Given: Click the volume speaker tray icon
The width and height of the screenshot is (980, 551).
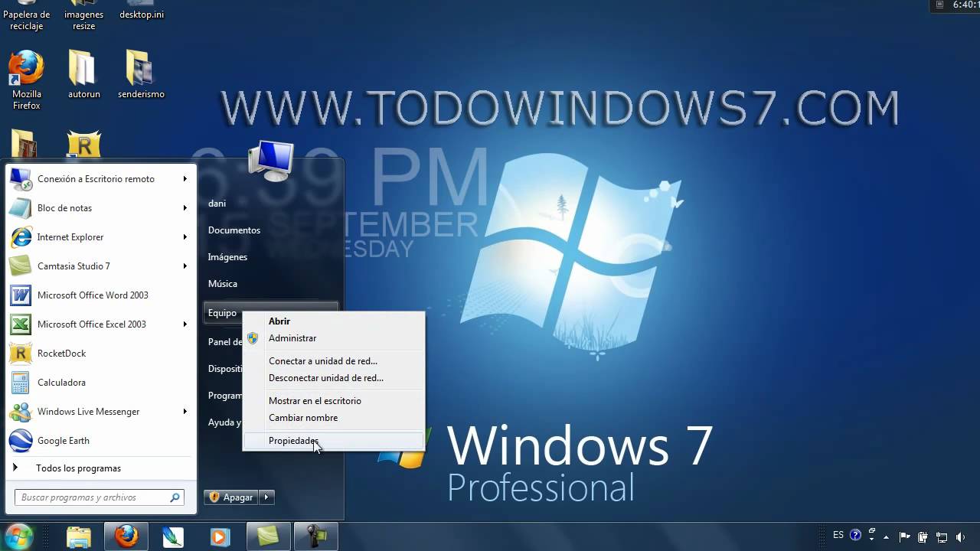Looking at the screenshot, I should [x=961, y=536].
